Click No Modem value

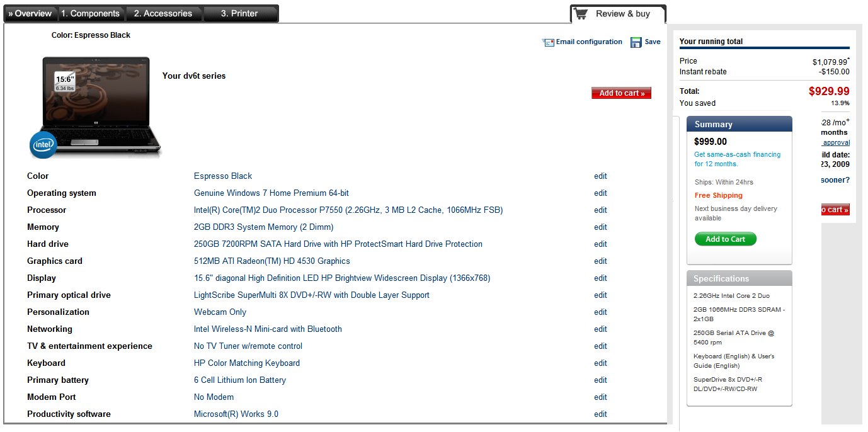214,397
